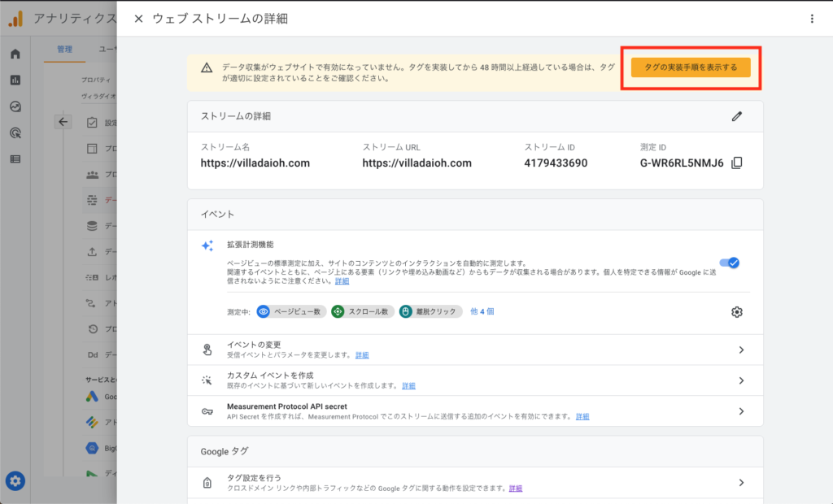Close the web stream details panel

(x=138, y=18)
